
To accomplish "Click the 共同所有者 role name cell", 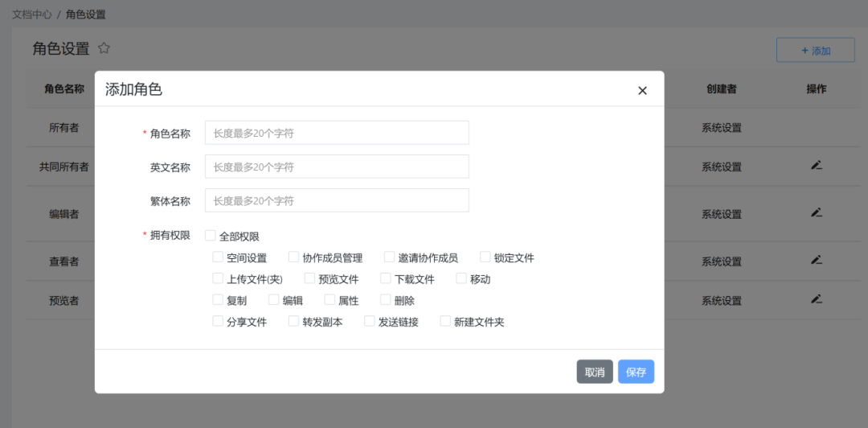I will [x=64, y=167].
